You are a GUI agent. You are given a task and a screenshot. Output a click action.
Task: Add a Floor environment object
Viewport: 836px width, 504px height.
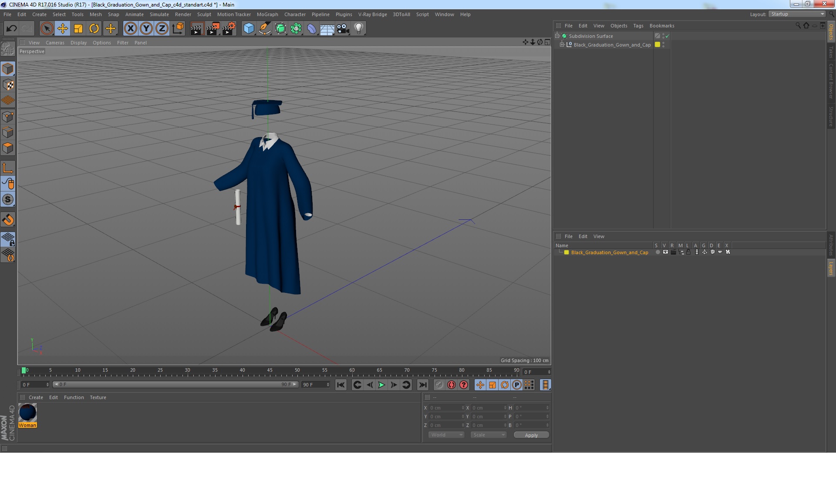(x=327, y=29)
